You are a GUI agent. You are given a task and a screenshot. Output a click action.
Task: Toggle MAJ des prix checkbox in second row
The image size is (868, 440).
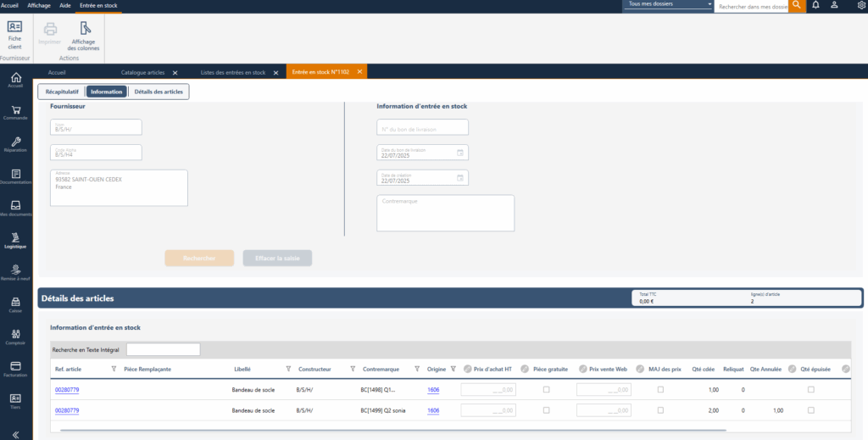coord(661,410)
